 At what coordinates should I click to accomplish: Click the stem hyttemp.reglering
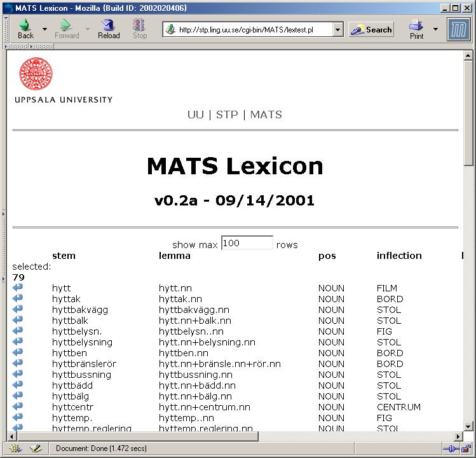coord(92,428)
